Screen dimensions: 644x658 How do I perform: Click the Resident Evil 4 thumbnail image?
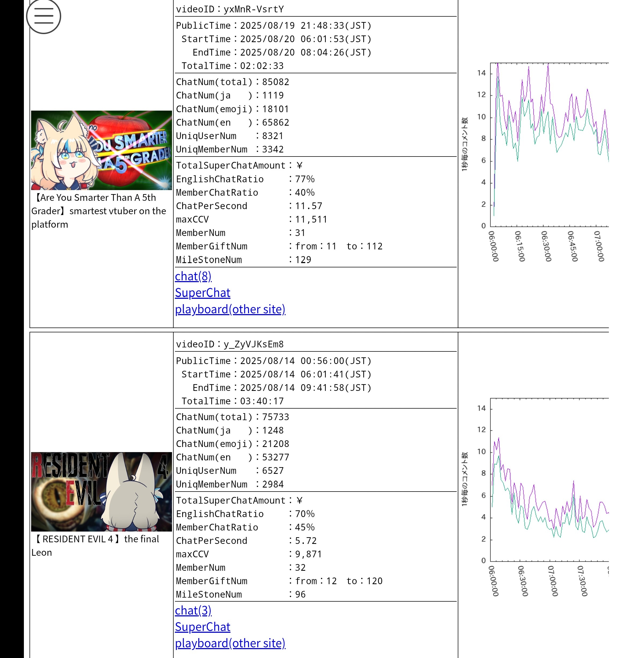click(x=101, y=492)
